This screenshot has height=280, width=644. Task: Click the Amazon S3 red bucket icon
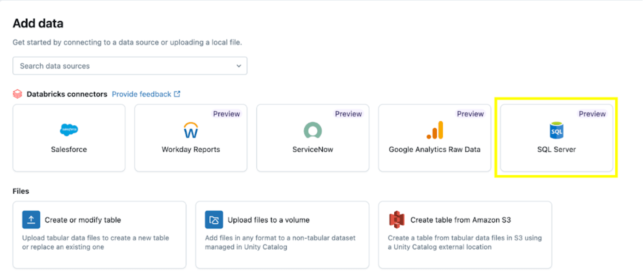pos(396,220)
